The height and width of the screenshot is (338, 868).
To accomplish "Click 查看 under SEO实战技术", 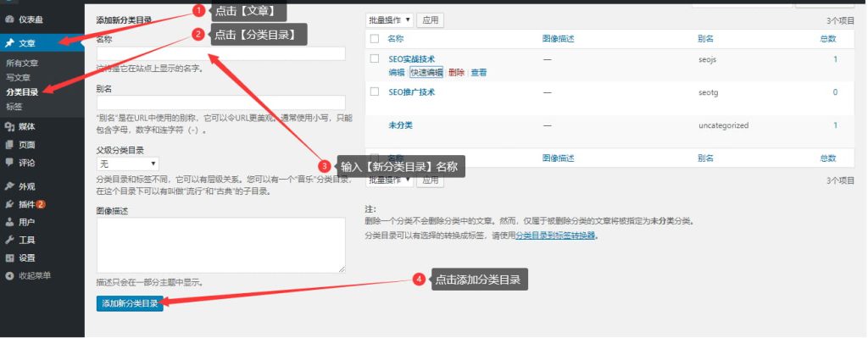I will [479, 73].
